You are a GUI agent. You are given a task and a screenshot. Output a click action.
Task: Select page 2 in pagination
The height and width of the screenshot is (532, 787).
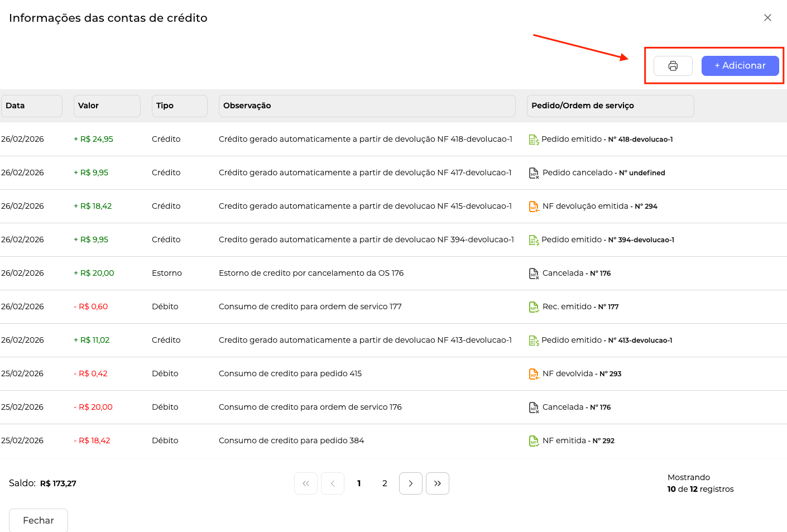click(385, 483)
